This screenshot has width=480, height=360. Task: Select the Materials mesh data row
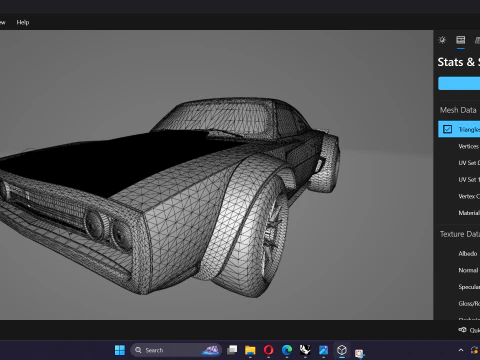[x=459, y=213]
